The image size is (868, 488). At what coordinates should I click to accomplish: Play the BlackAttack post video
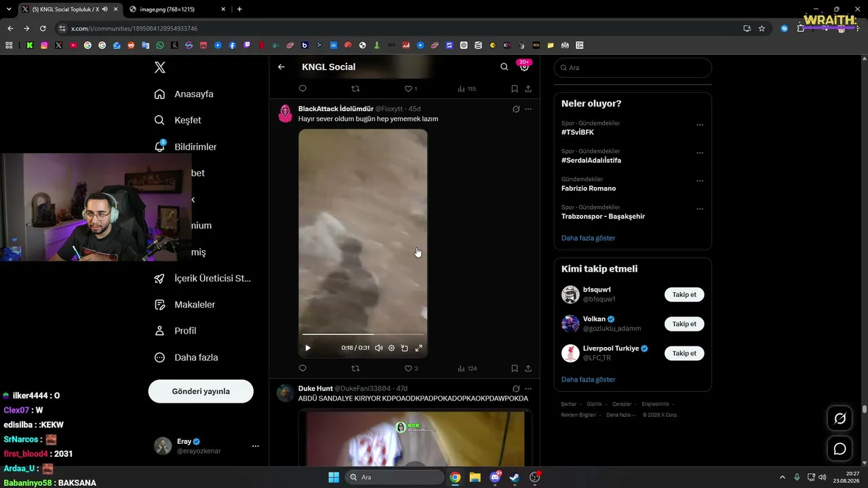click(308, 348)
